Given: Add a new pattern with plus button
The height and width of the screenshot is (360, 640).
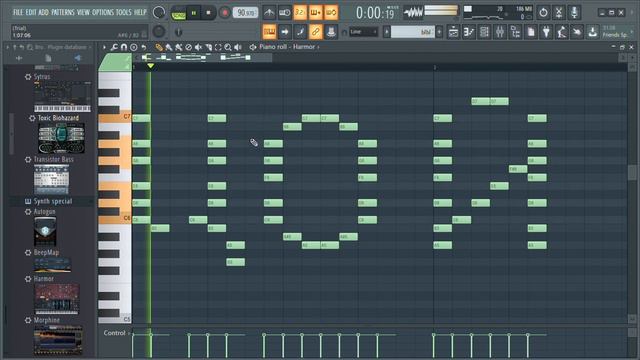Looking at the screenshot, I should tap(440, 32).
